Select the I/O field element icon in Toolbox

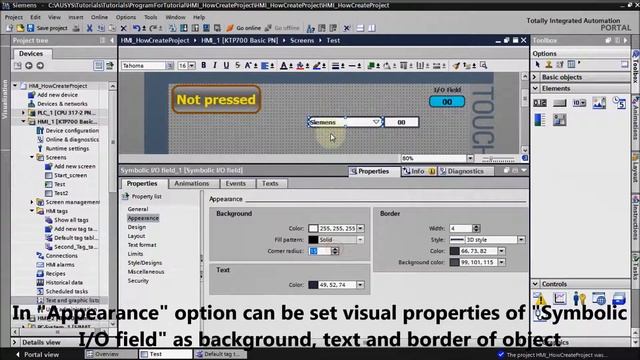(540, 103)
